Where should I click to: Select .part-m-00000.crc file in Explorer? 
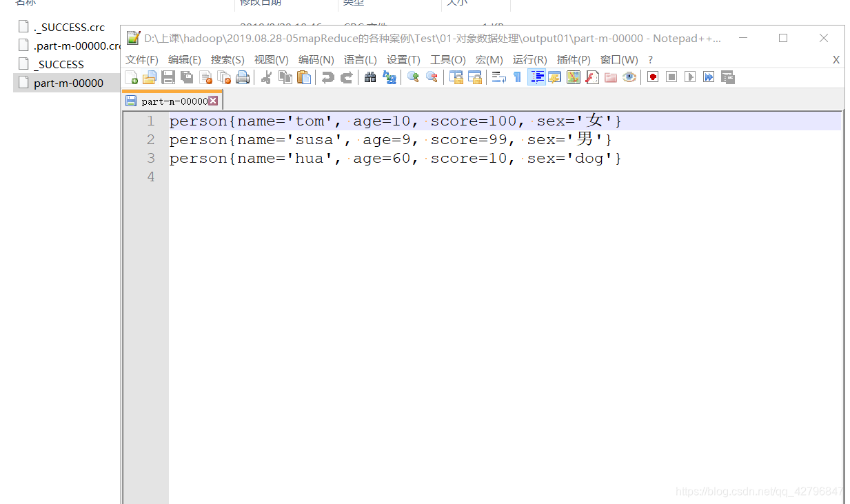pyautogui.click(x=68, y=46)
